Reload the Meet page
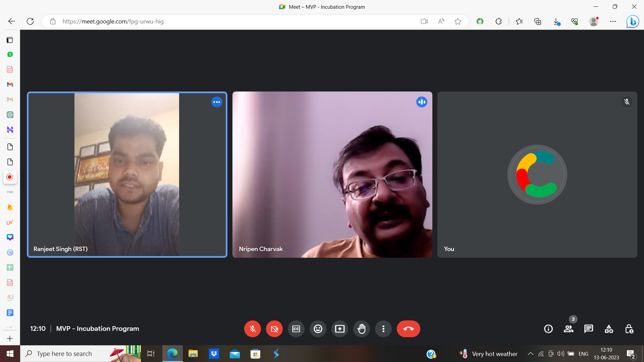This screenshot has height=362, width=644. tap(30, 21)
